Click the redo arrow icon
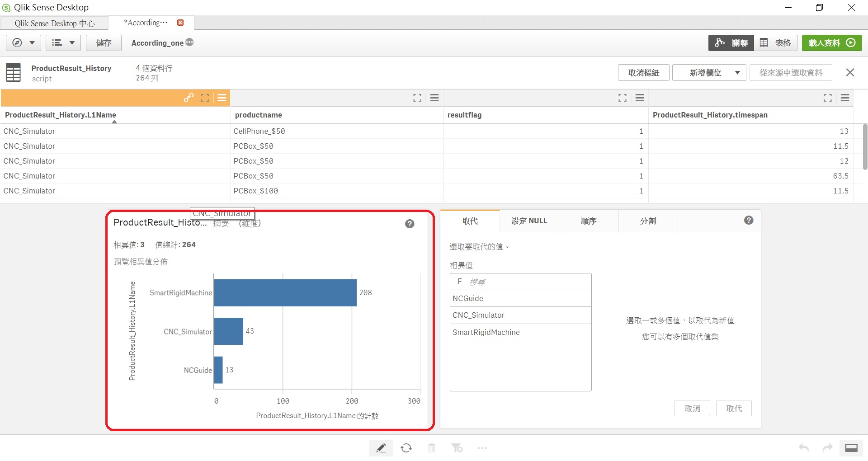The height and width of the screenshot is (461, 868). pyautogui.click(x=827, y=447)
